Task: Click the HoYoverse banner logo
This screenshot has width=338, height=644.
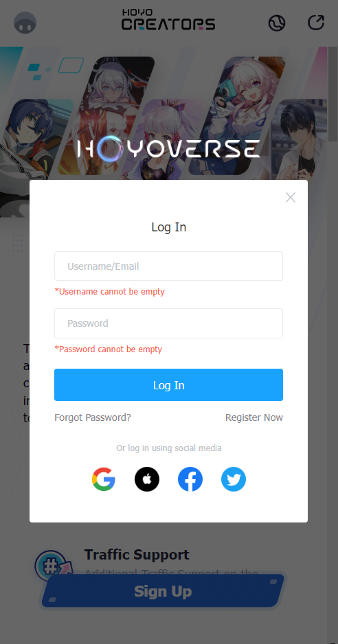Action: 168,149
